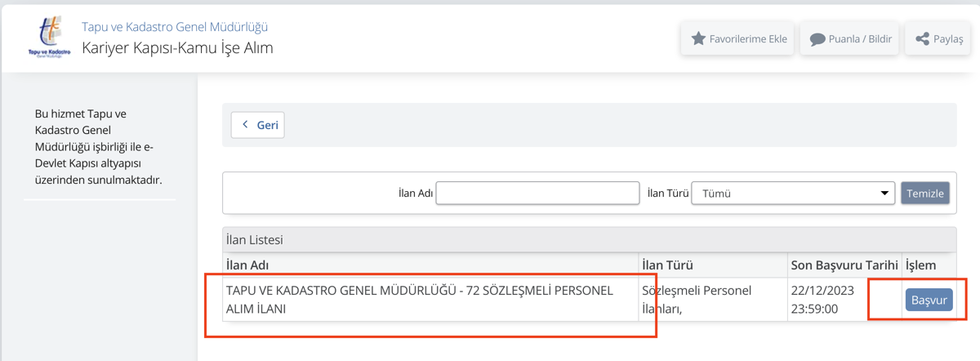The image size is (980, 361).
Task: Click the Son Başvuru Tarihi column header
Action: point(844,265)
